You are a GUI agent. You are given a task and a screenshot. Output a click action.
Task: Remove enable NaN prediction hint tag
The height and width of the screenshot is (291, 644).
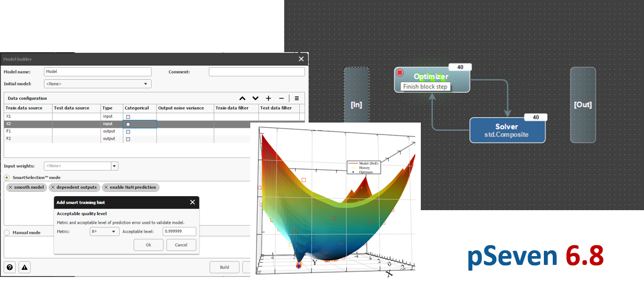[106, 187]
